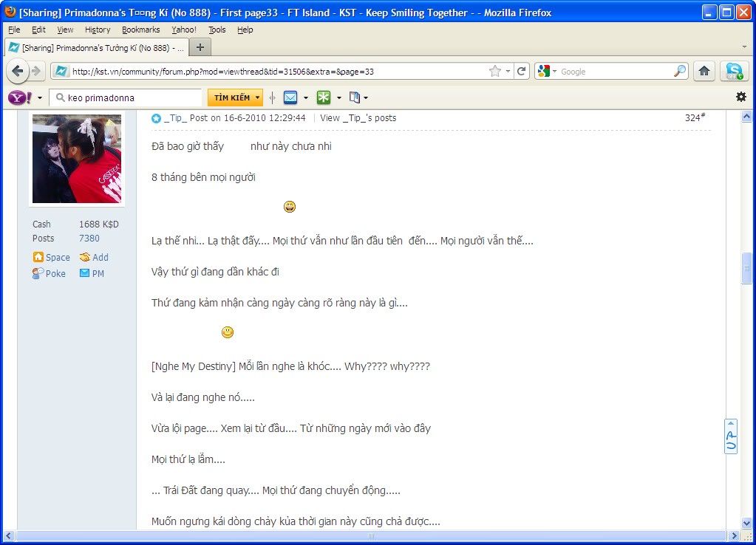Click the forward navigation arrow
Screen dimensions: 756x545
[x=37, y=72]
